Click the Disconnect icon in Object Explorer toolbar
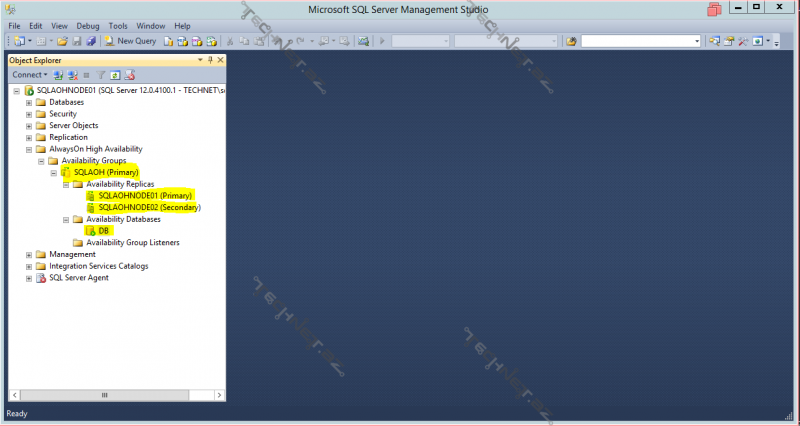 click(72, 75)
